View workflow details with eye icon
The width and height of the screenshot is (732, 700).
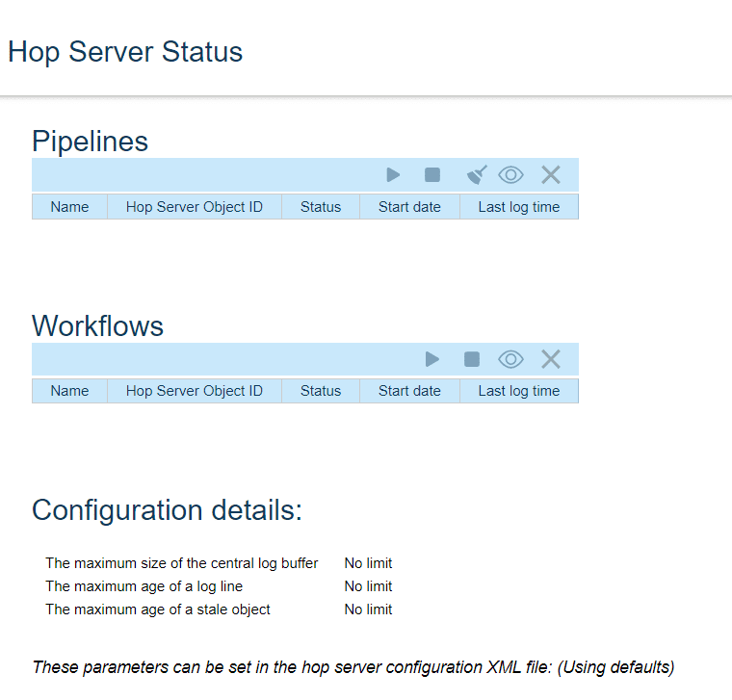tap(510, 359)
